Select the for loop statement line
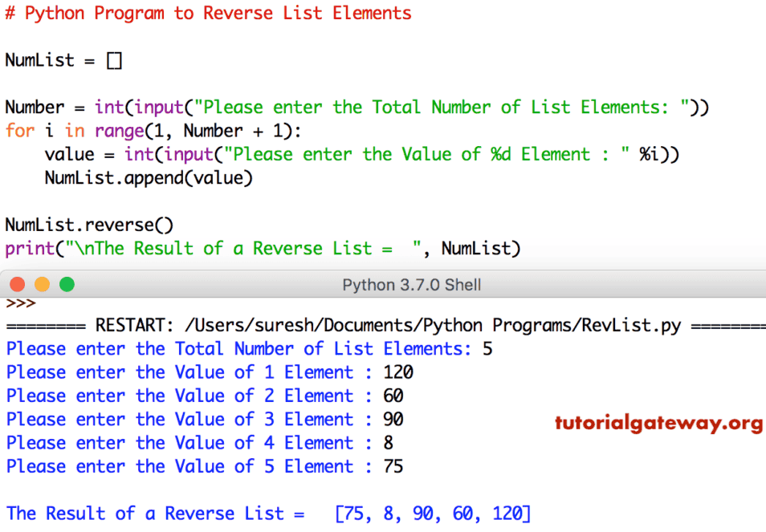The width and height of the screenshot is (766, 532). [153, 130]
